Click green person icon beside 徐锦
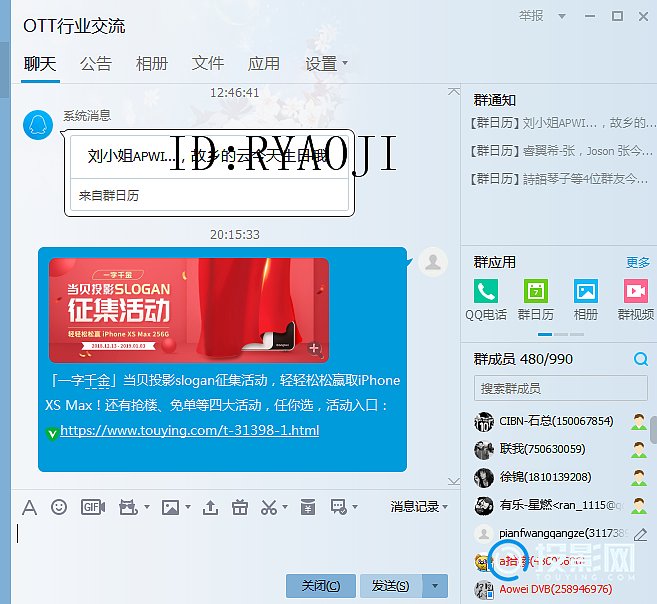The height and width of the screenshot is (604, 657). point(639,478)
